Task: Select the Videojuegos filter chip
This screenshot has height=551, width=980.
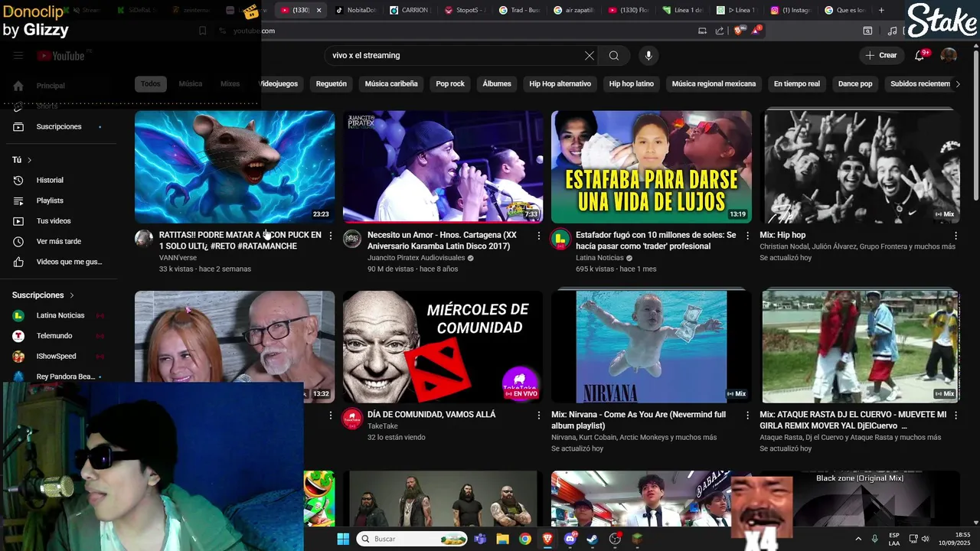Action: [x=278, y=83]
